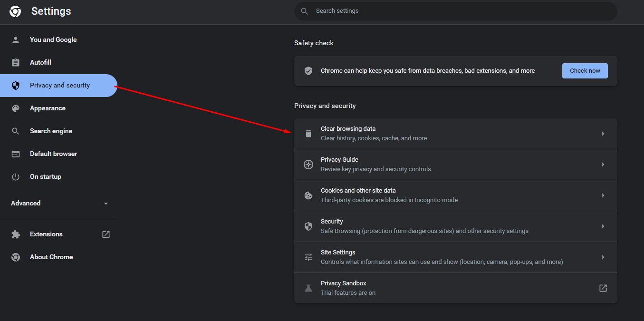Click the magnifier icon in search settings bar

point(305,11)
